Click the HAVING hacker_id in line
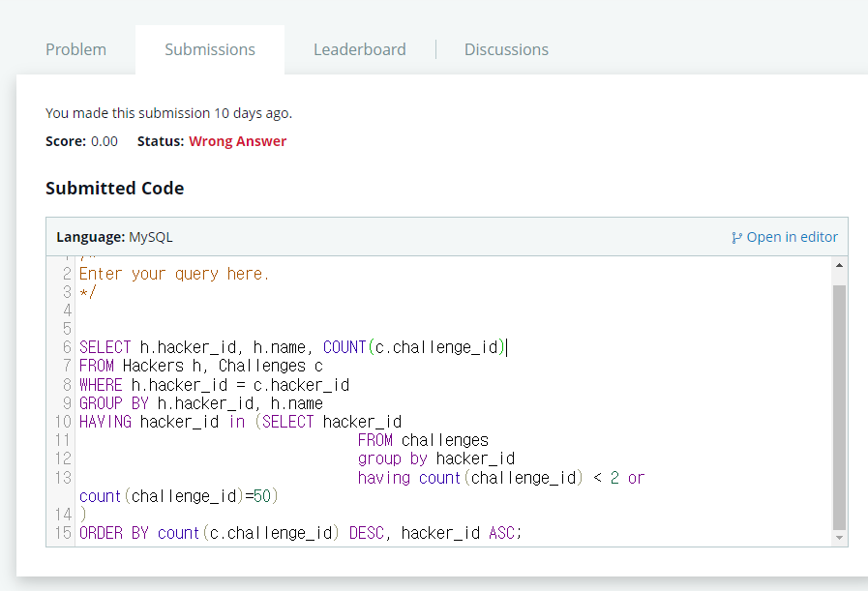 click(240, 422)
